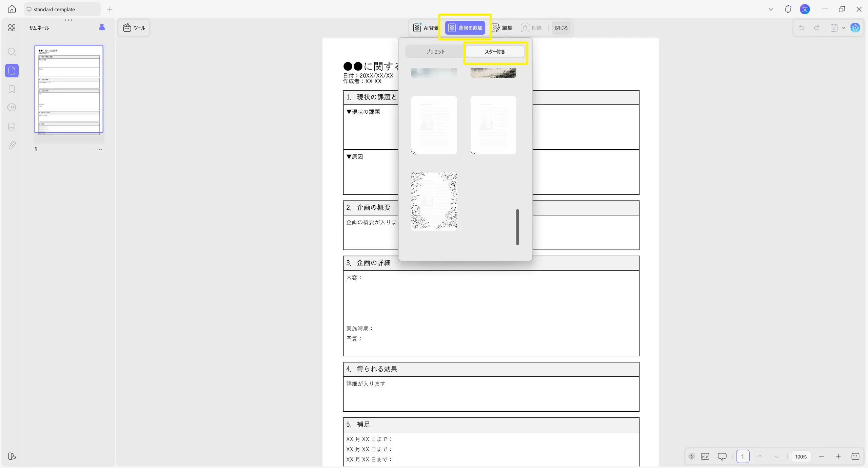Expand the bottom-left chevron of the status bar

(x=691, y=456)
